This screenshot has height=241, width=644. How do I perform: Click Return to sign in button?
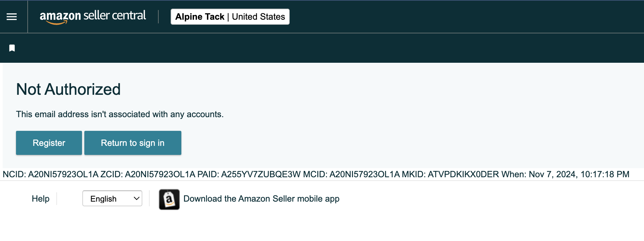[133, 143]
